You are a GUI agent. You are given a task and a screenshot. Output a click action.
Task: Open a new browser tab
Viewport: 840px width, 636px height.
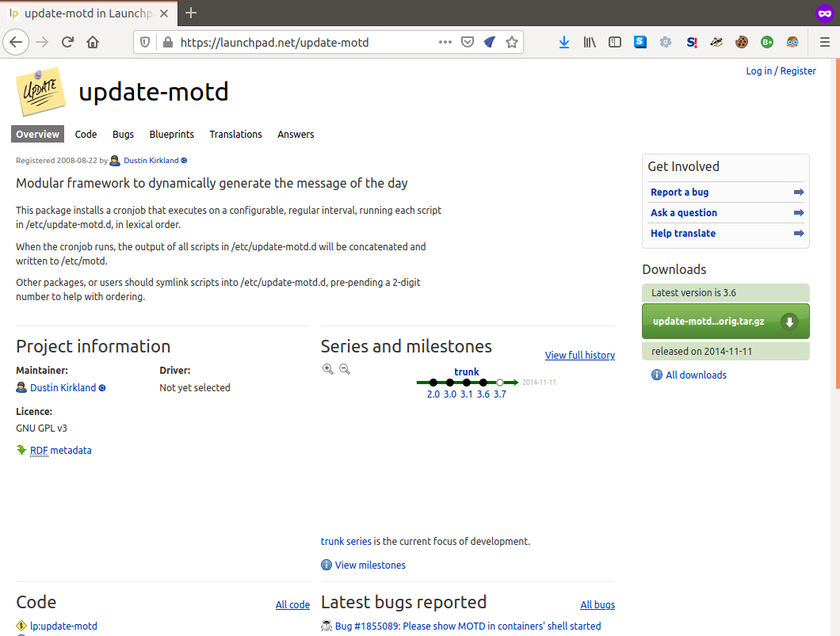191,13
